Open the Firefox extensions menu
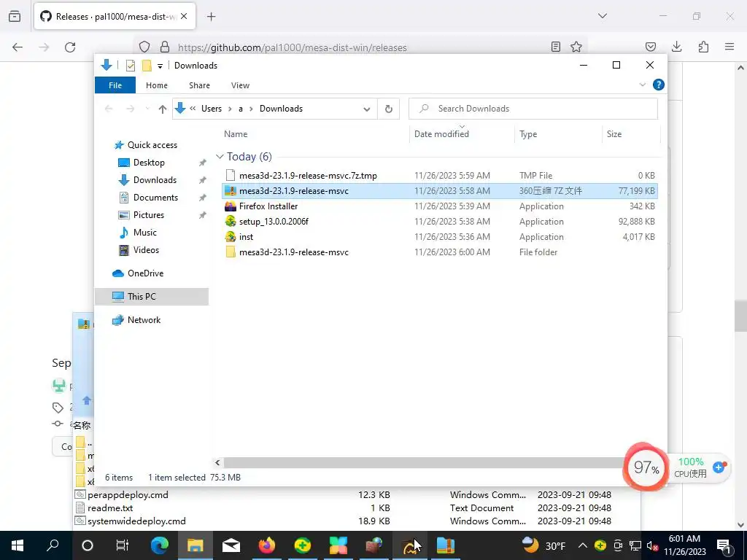This screenshot has height=560, width=747. (703, 47)
